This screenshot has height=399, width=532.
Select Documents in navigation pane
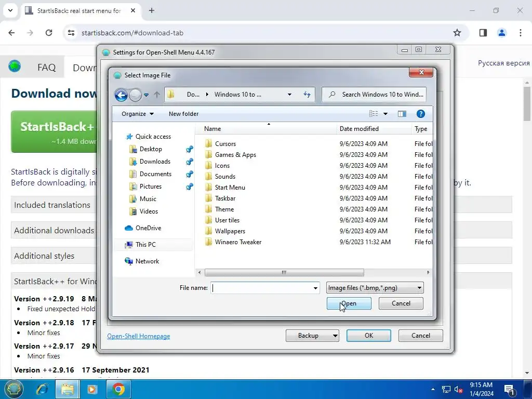pos(155,174)
